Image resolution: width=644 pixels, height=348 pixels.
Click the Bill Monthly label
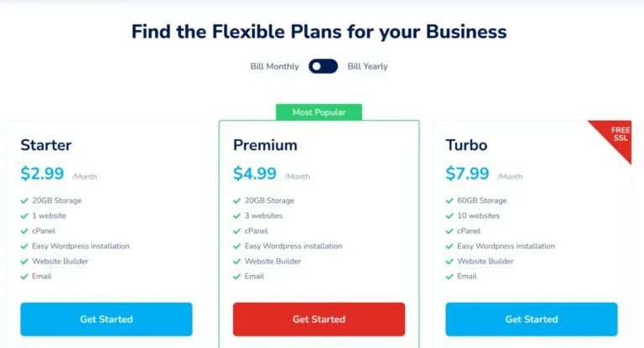click(x=274, y=66)
